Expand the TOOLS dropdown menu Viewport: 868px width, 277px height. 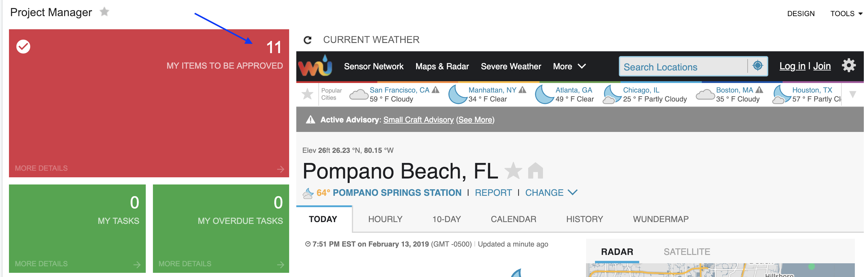846,14
